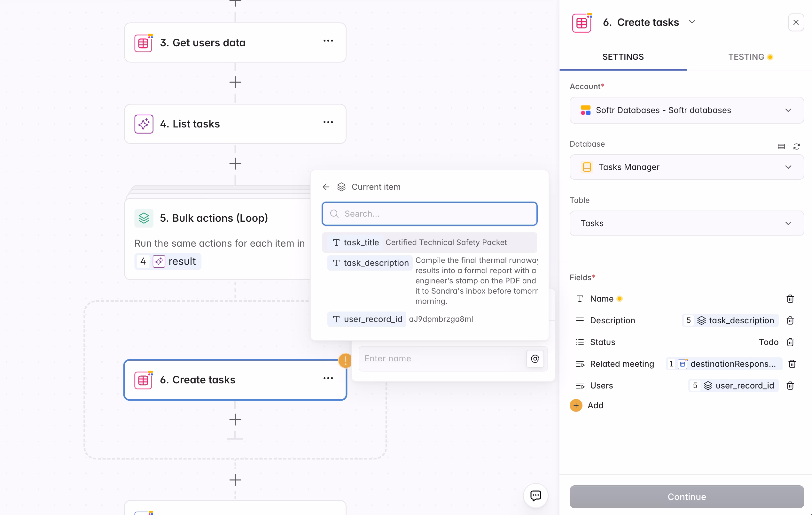The image size is (812, 515).
Task: Click plus to add a step below Create tasks
Action: click(x=235, y=419)
